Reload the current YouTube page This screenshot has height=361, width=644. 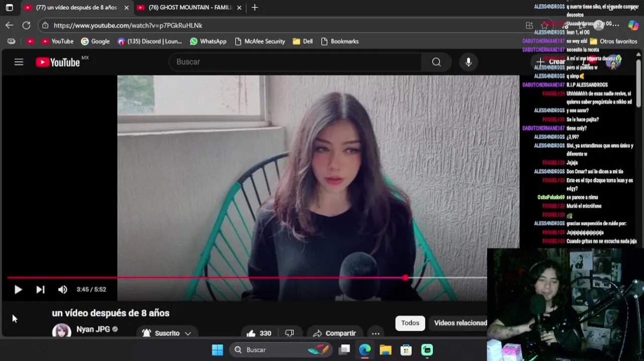coord(26,25)
